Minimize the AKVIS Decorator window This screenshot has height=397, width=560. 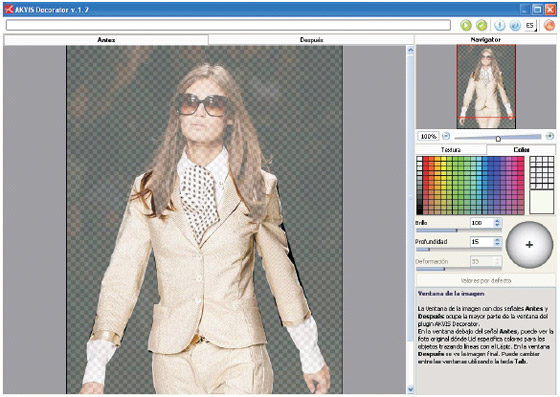pos(525,10)
